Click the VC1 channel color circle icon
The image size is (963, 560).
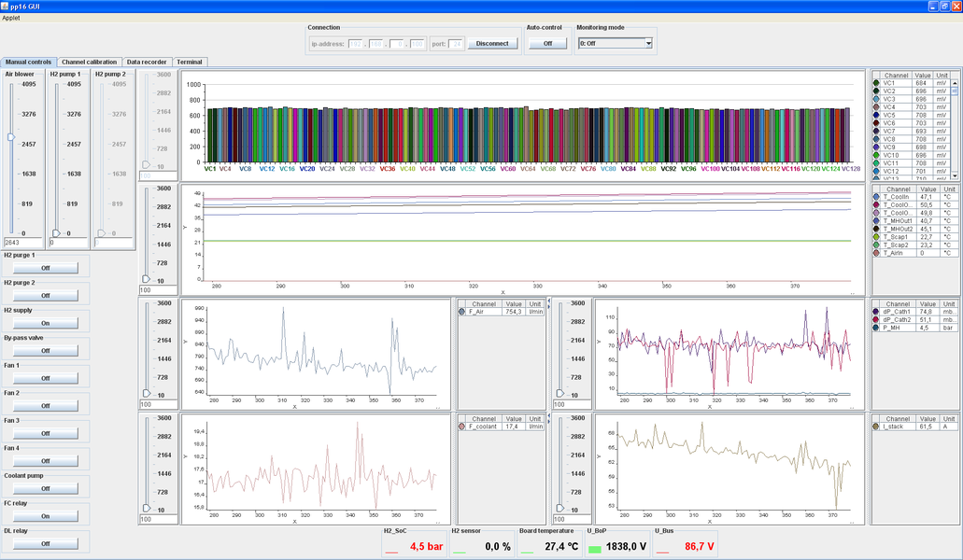coord(876,83)
